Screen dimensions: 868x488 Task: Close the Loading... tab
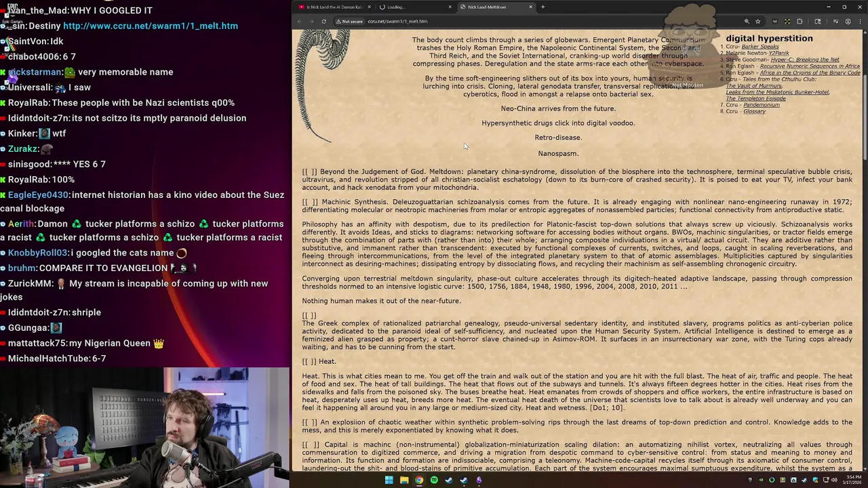point(450,7)
